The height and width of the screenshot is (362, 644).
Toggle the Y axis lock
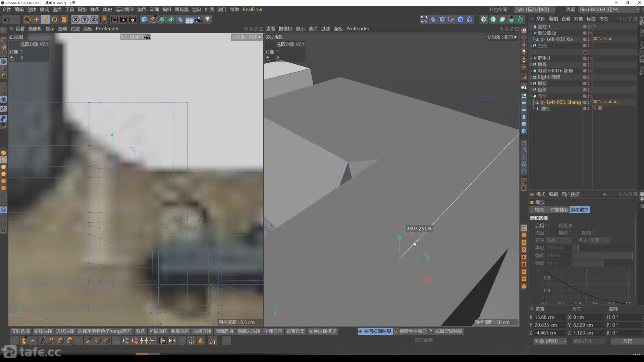click(x=85, y=19)
